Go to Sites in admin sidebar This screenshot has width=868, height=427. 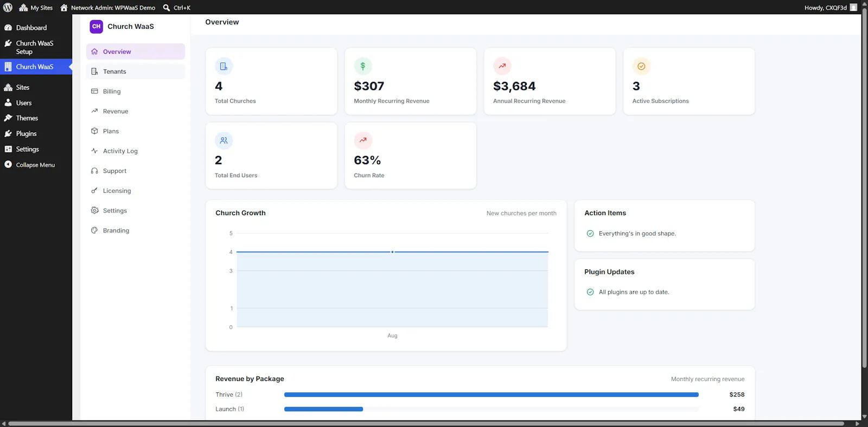tap(36, 87)
